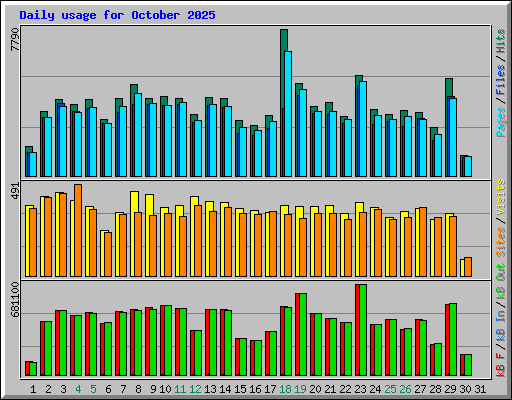512x400 pixels.
Task: Click the day 4 label on the x-axis
Action: coord(78,389)
